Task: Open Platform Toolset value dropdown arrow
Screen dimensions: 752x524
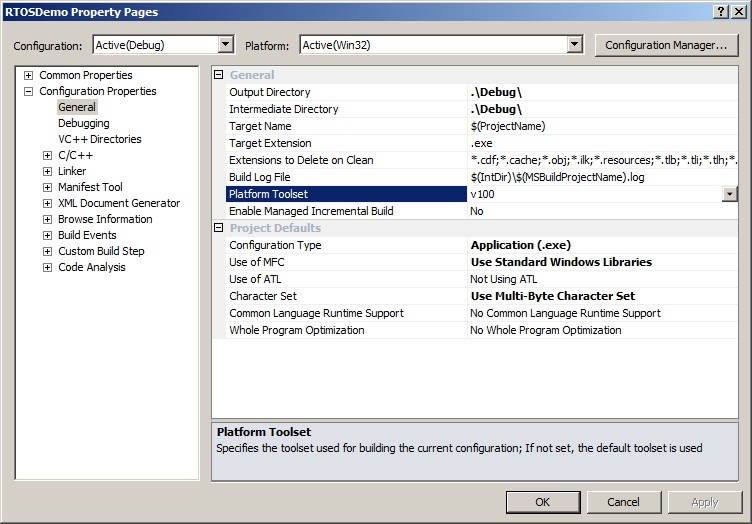Action: tap(730, 194)
